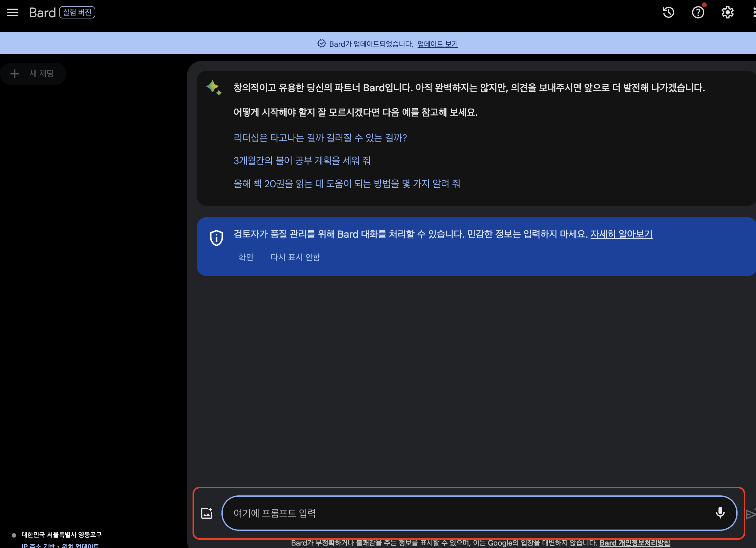Select 다시 표시 안함 option

point(295,257)
